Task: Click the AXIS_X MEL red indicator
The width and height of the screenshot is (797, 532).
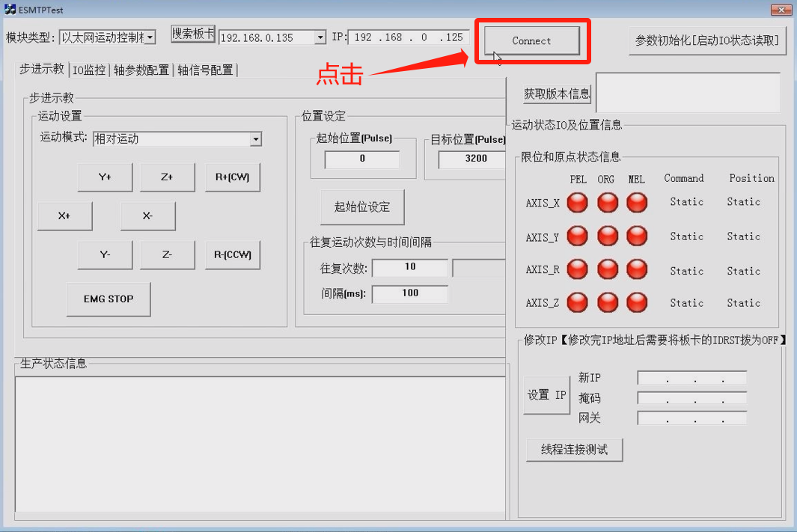Action: (637, 203)
